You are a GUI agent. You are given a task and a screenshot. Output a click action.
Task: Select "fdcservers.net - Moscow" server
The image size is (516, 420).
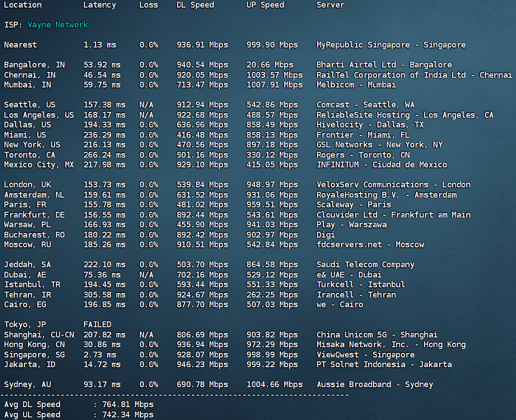coord(370,245)
